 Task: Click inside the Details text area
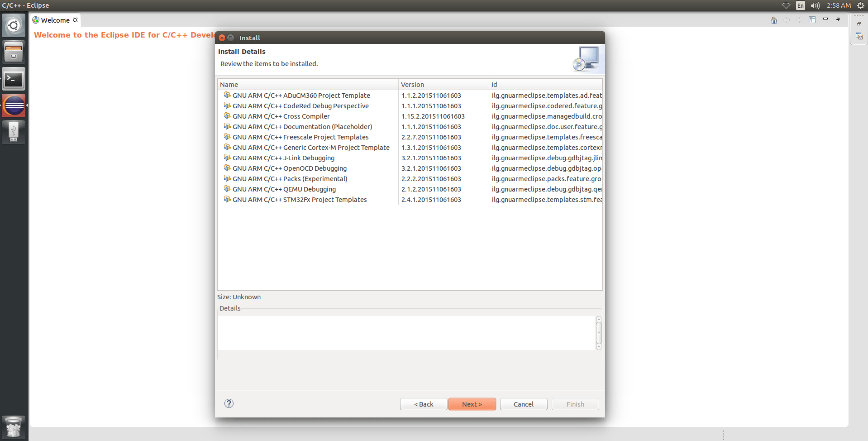pos(406,333)
